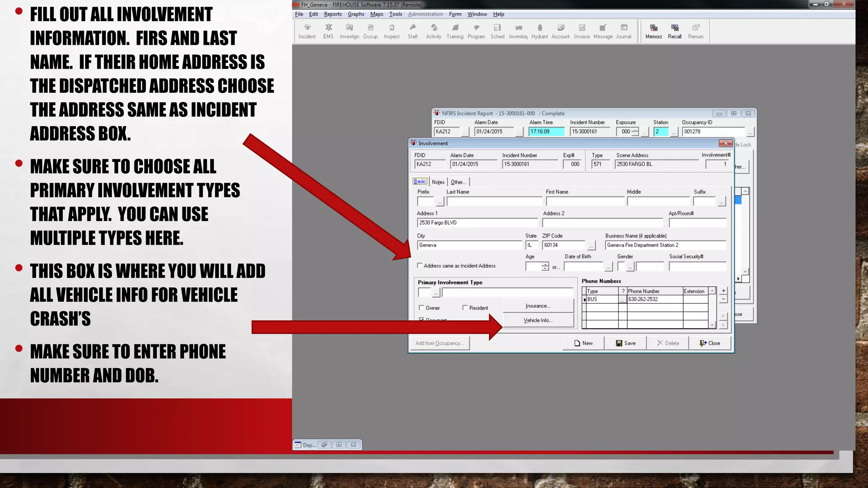Open the Training toolbar icon

coord(455,31)
